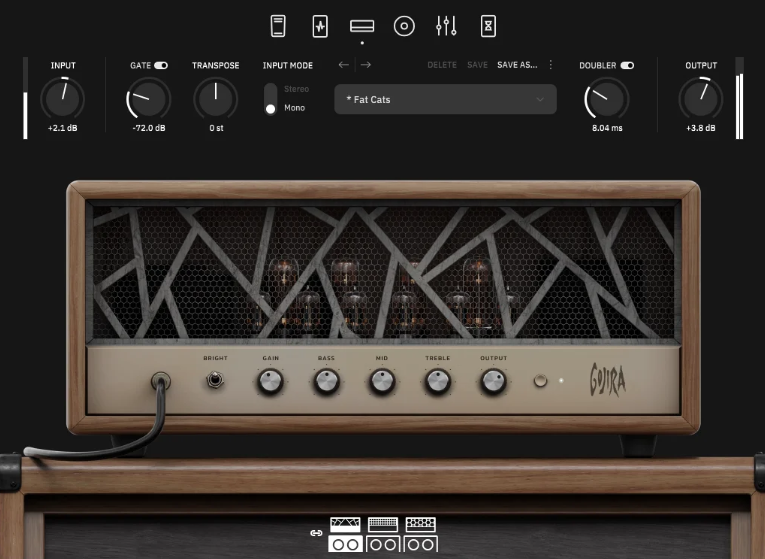Select the second amp head icon
Viewport: 765px width, 559px height.
click(383, 525)
